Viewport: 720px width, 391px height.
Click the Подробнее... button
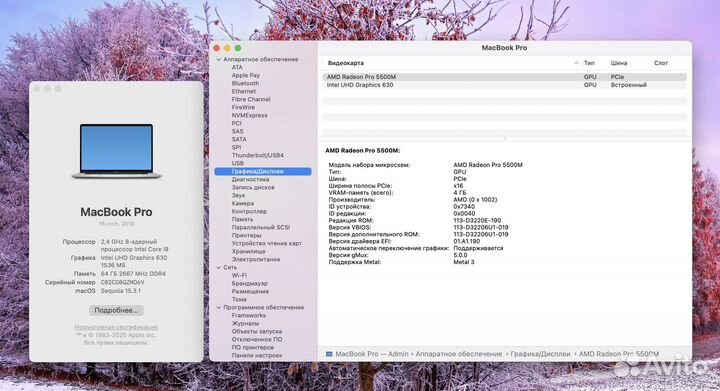pyautogui.click(x=116, y=310)
